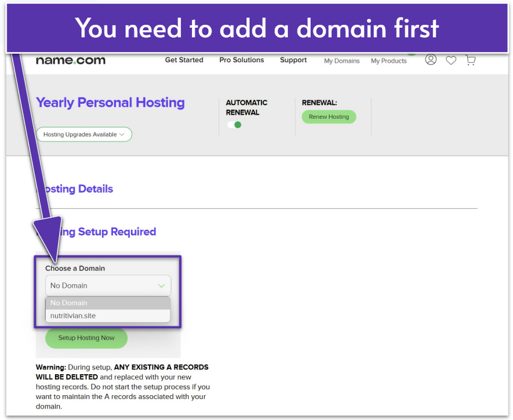513x420 pixels.
Task: Go to My Domains
Action: pos(342,61)
